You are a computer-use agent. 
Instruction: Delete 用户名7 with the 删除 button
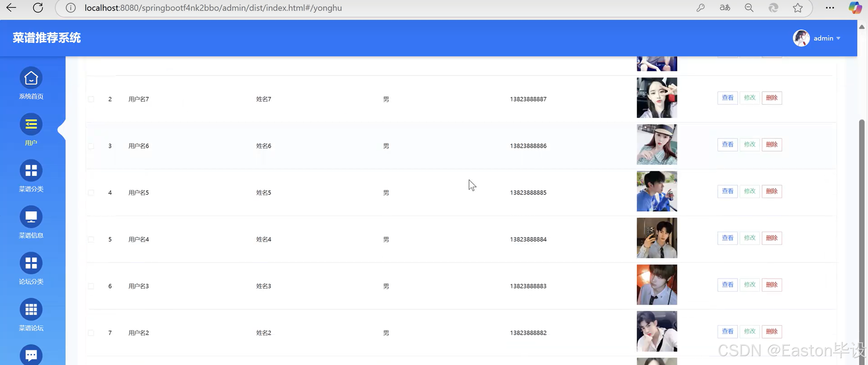(772, 98)
